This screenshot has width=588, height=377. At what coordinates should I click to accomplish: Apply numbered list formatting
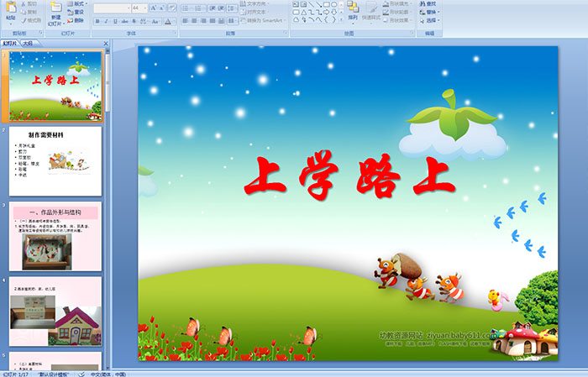click(x=199, y=8)
